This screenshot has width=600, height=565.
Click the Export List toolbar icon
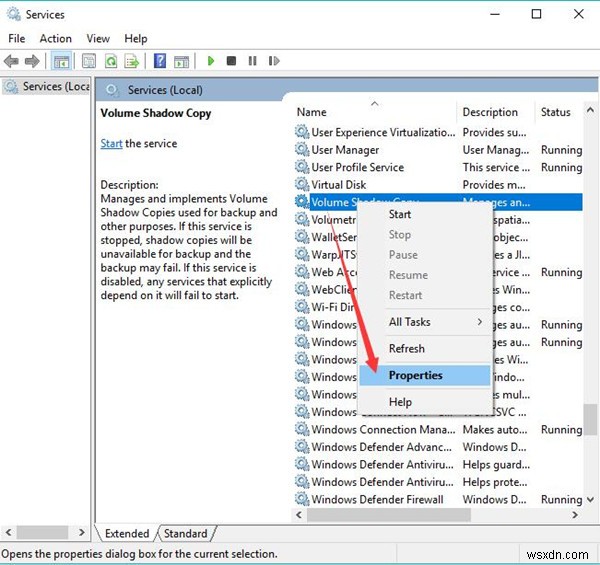coord(131,61)
